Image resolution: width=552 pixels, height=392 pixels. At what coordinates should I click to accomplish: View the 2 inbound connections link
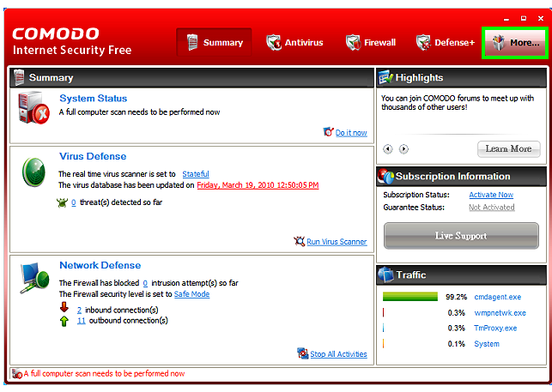pos(79,310)
